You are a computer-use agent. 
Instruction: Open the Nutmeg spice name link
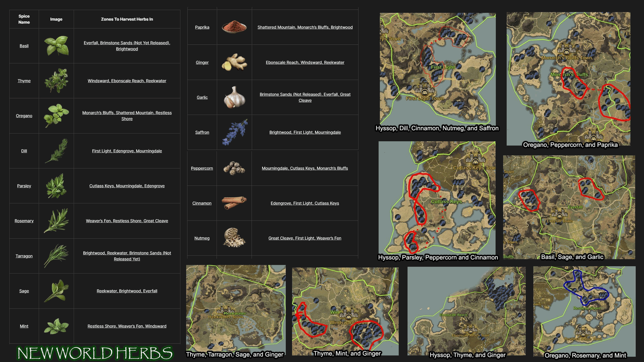[202, 238]
